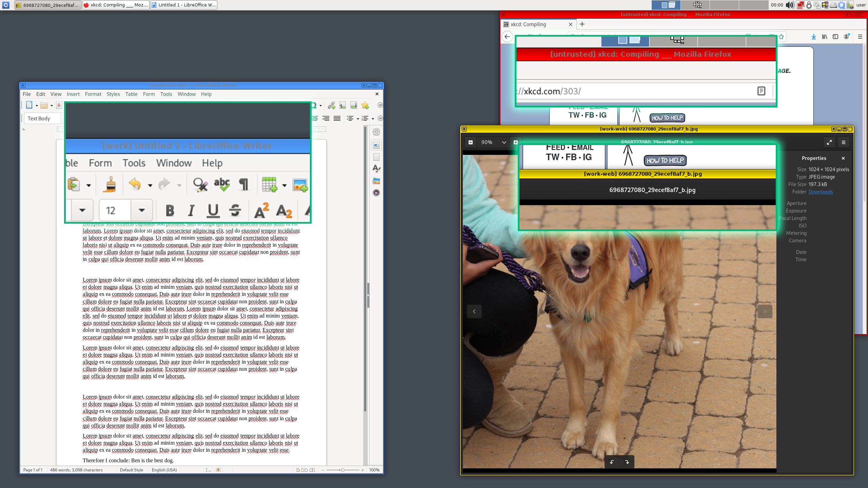Click the fullscreen icon in image viewer
Screen dimensions: 868x488
(x=829, y=142)
